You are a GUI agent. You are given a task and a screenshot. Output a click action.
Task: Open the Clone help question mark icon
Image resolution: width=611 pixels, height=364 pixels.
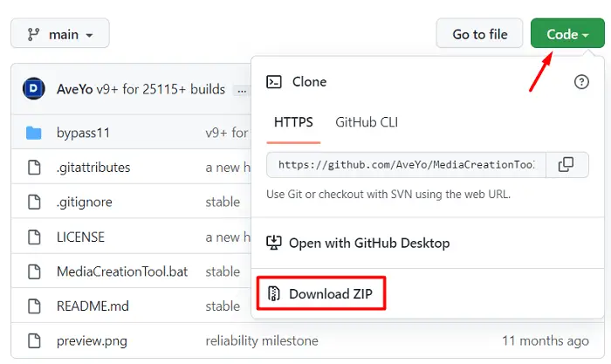581,82
